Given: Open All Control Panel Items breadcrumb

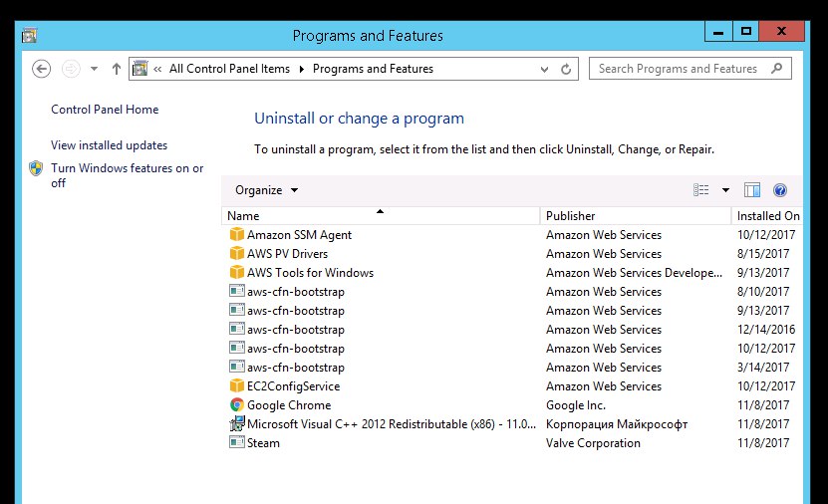Looking at the screenshot, I should [229, 69].
